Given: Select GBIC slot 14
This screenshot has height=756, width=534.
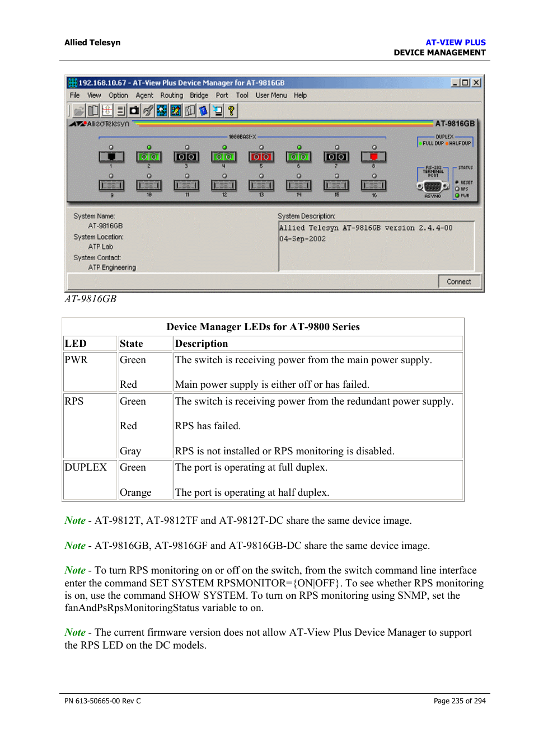Looking at the screenshot, I should coord(298,185).
